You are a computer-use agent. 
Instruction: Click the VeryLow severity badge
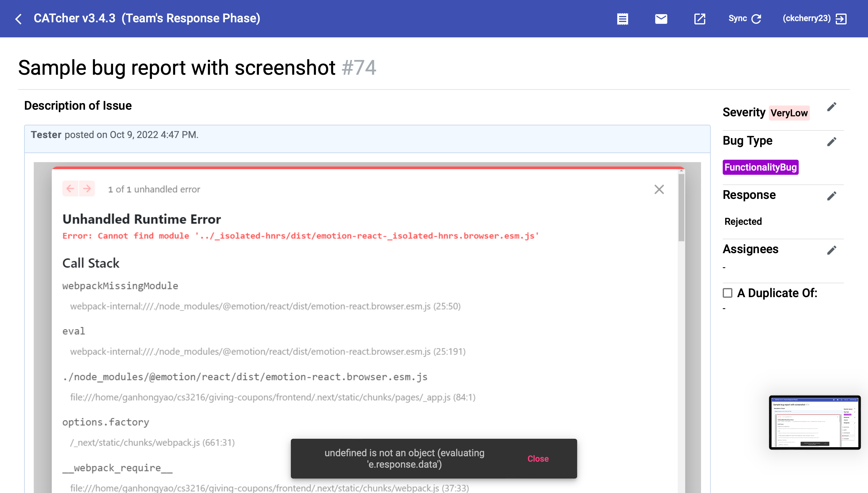click(x=789, y=113)
